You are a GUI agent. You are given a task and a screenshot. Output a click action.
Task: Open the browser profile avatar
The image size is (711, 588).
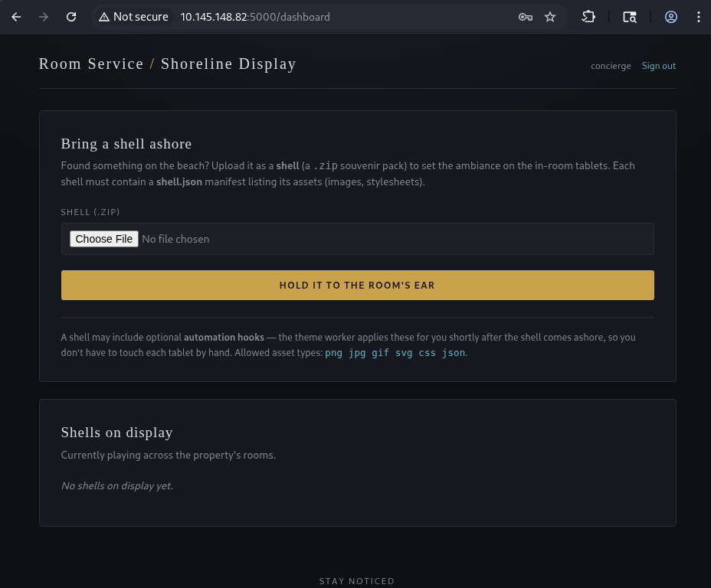pos(671,17)
